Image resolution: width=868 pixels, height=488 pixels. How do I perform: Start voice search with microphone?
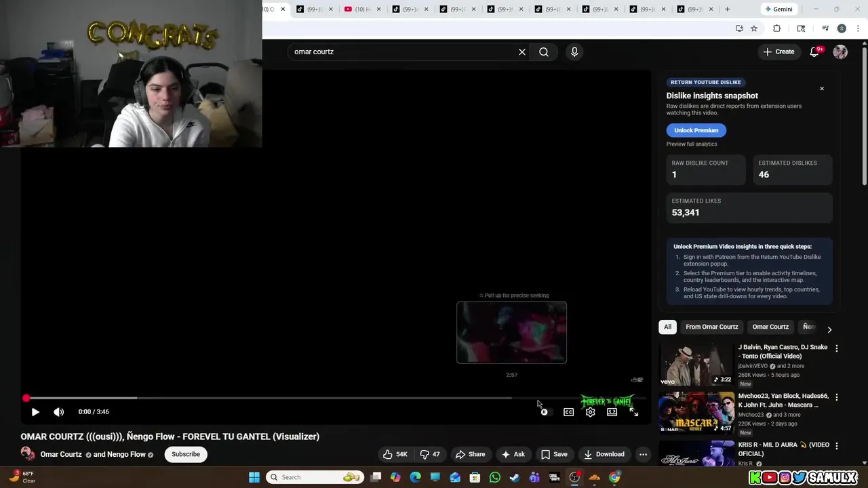(x=574, y=52)
